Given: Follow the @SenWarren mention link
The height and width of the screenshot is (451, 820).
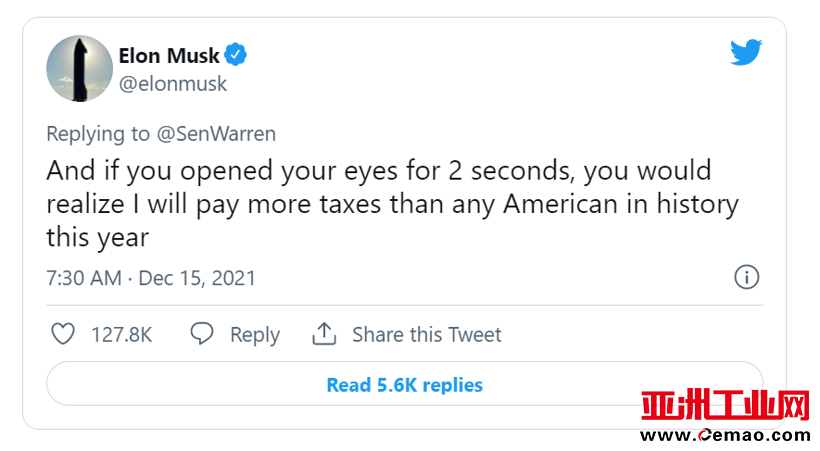Looking at the screenshot, I should coord(220,133).
